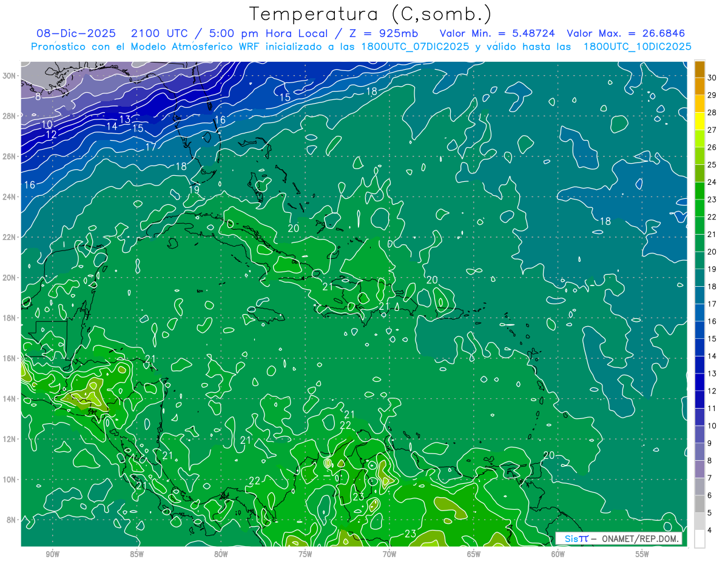This screenshot has height=562, width=728.
Task: Click the 22N latitude label
Action: click(x=10, y=237)
